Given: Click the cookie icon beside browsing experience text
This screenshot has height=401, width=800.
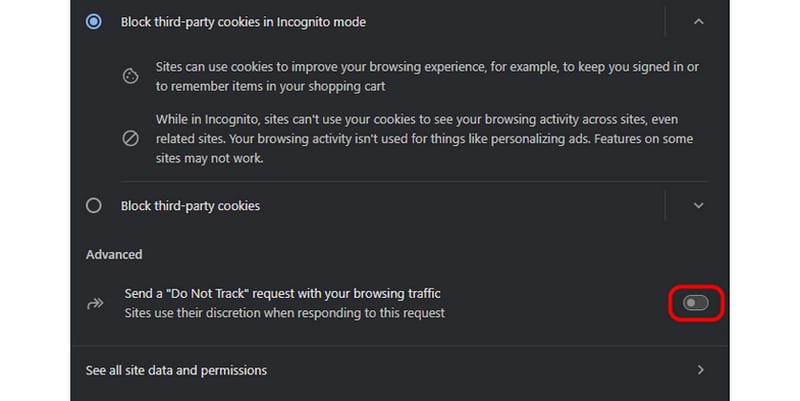Looking at the screenshot, I should (130, 76).
